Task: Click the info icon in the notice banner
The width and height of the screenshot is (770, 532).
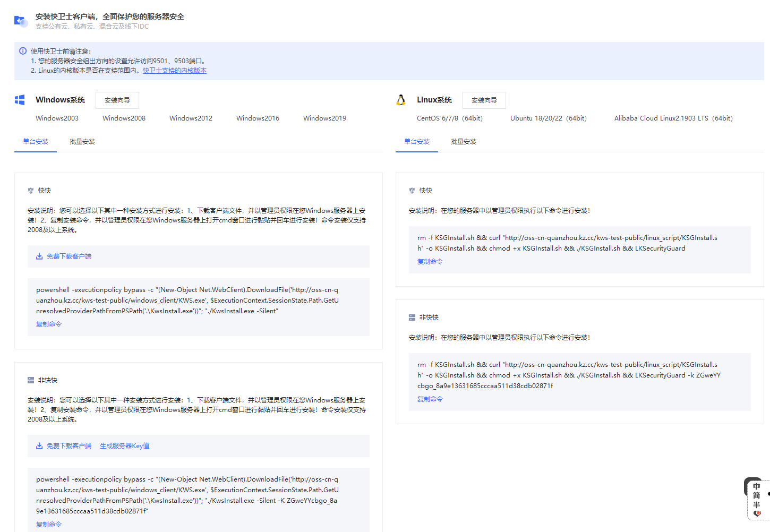Action: (23, 51)
